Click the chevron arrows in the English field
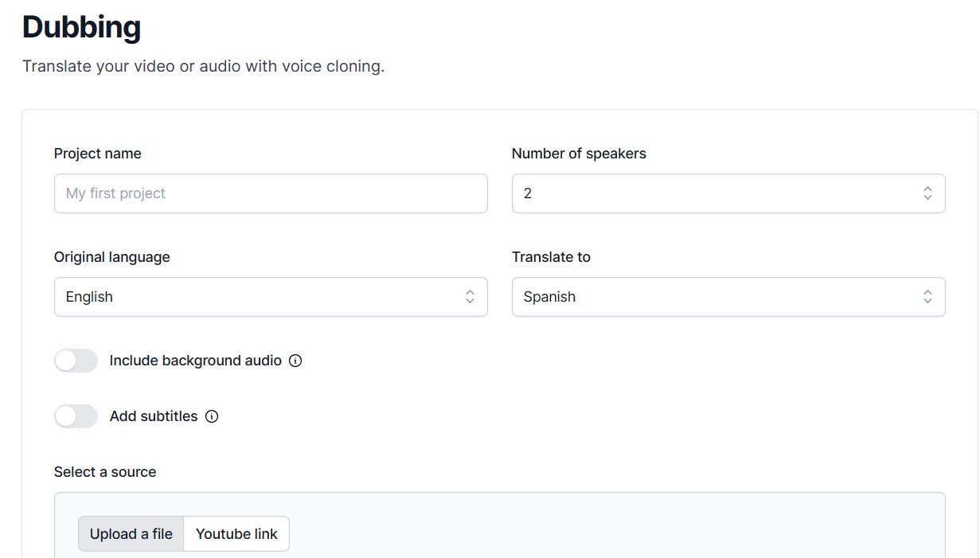This screenshot has width=980, height=558. [x=470, y=297]
